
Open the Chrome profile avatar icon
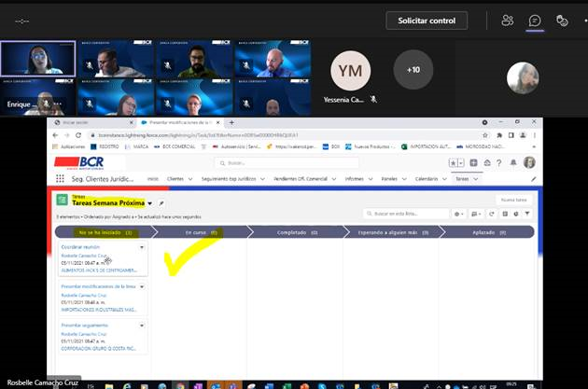(x=523, y=135)
